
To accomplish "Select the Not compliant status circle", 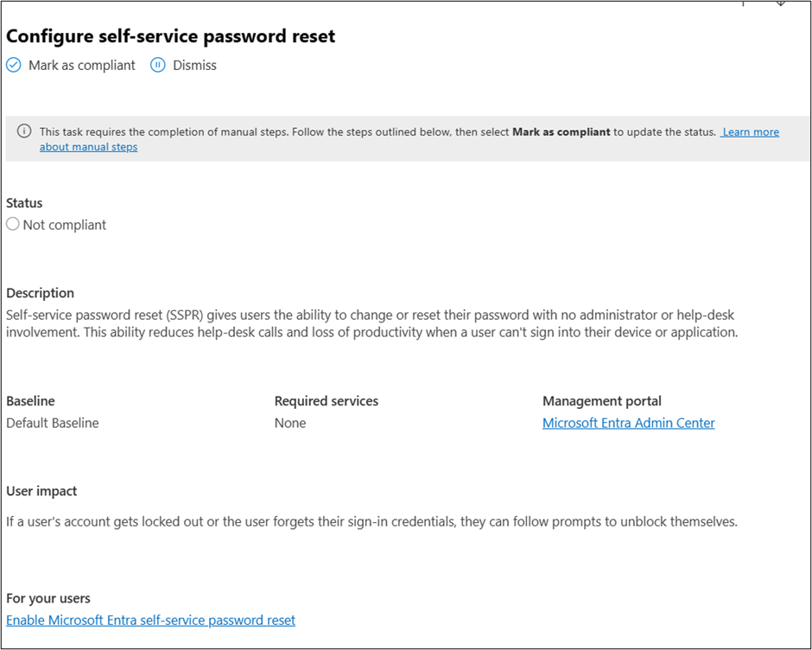I will (13, 225).
